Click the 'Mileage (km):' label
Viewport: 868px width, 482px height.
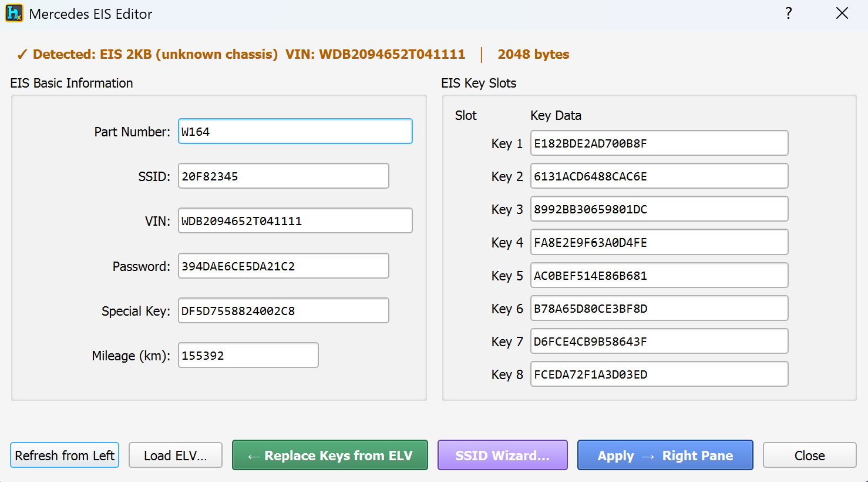tap(131, 356)
